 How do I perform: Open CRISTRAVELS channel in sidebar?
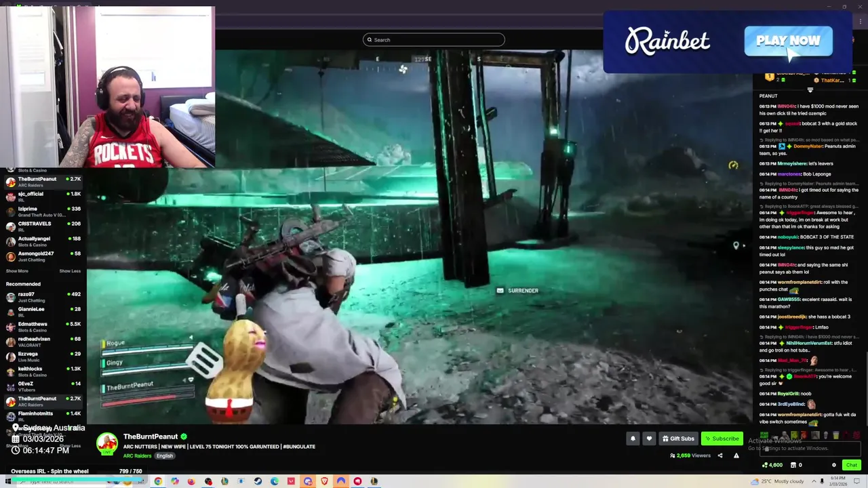(x=44, y=226)
